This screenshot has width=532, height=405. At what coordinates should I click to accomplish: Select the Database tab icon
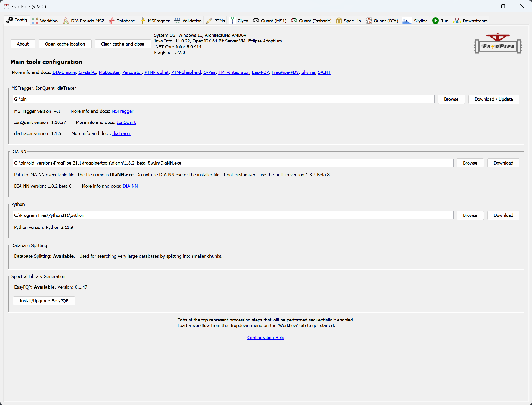pyautogui.click(x=111, y=21)
